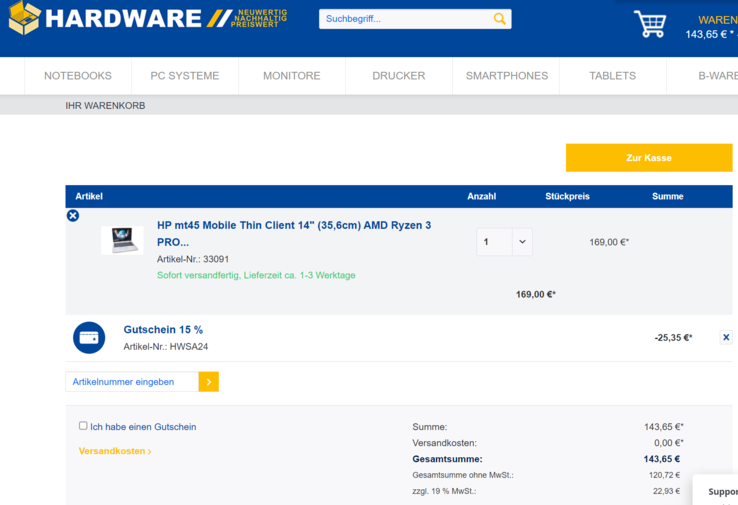Click the search magnifier icon
This screenshot has height=505, width=738.
[499, 19]
